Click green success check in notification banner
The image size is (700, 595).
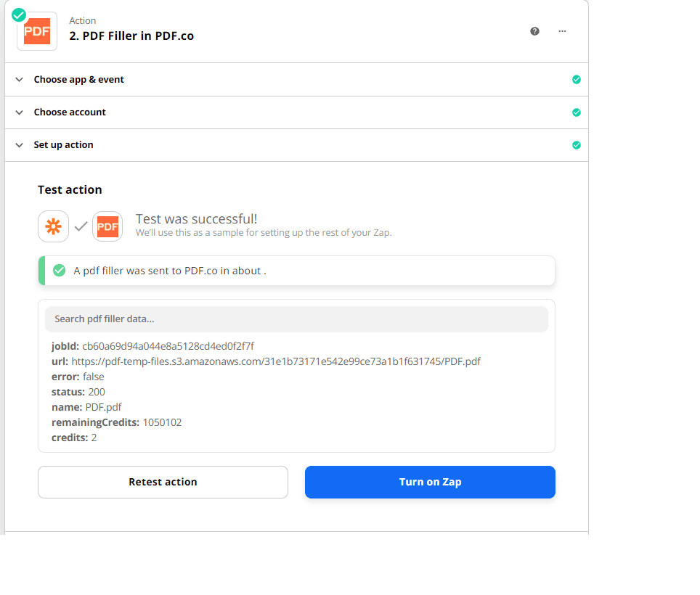pyautogui.click(x=60, y=271)
